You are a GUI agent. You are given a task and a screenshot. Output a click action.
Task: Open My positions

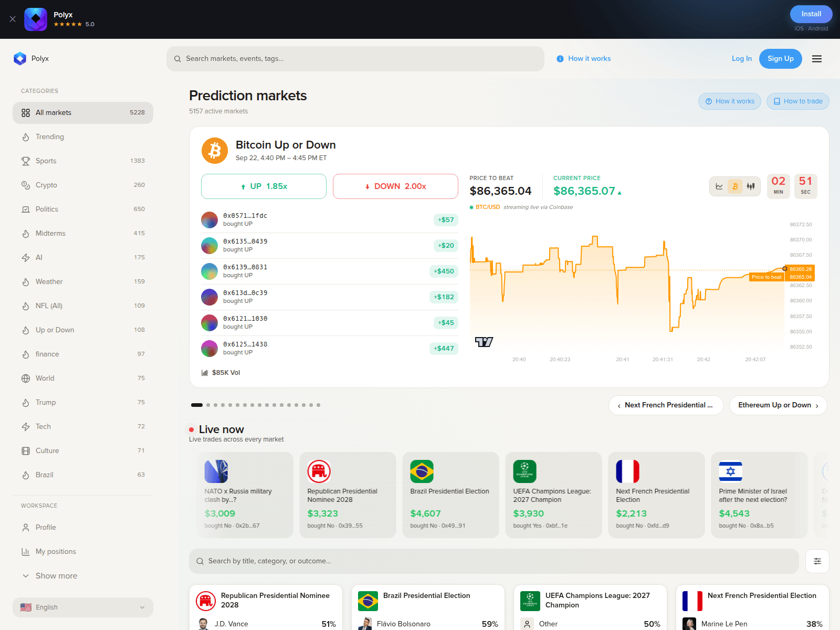click(83, 552)
